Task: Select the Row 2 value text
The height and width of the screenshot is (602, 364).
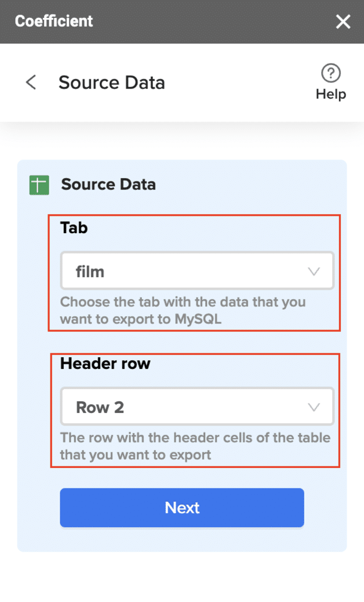Action: [100, 407]
